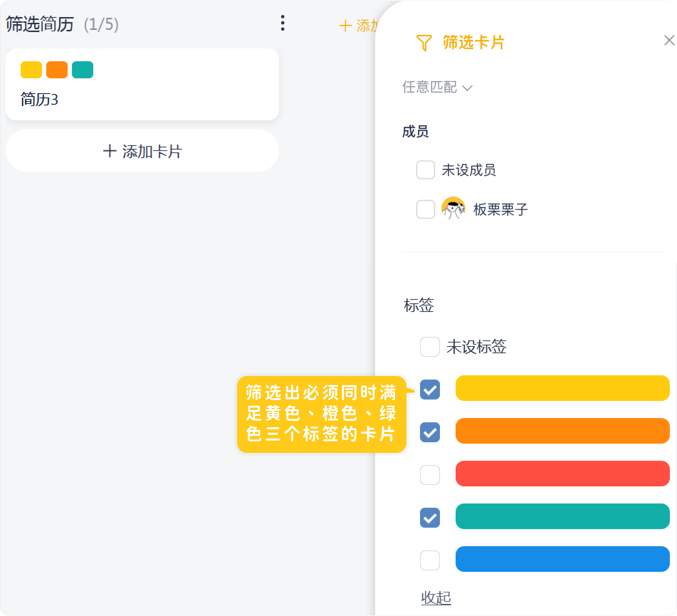The image size is (677, 616).
Task: Select the blue label color bar
Action: click(x=562, y=559)
